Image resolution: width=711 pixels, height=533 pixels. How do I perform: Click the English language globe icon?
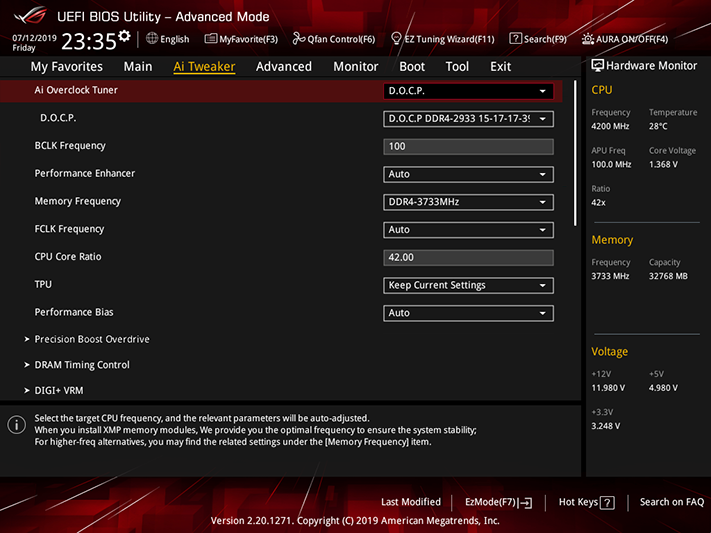[x=152, y=39]
